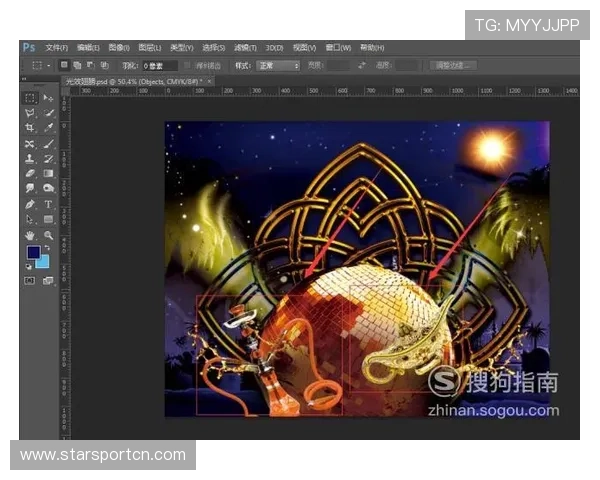Screen dimensions: 600x480
Task: Swap foreground and background colors
Action: coord(47,248)
